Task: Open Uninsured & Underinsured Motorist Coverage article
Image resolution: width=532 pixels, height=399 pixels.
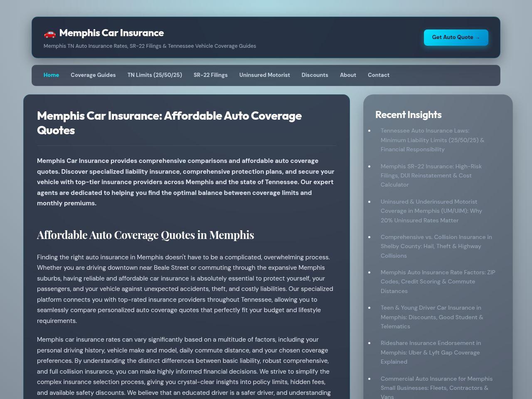Action: click(431, 211)
